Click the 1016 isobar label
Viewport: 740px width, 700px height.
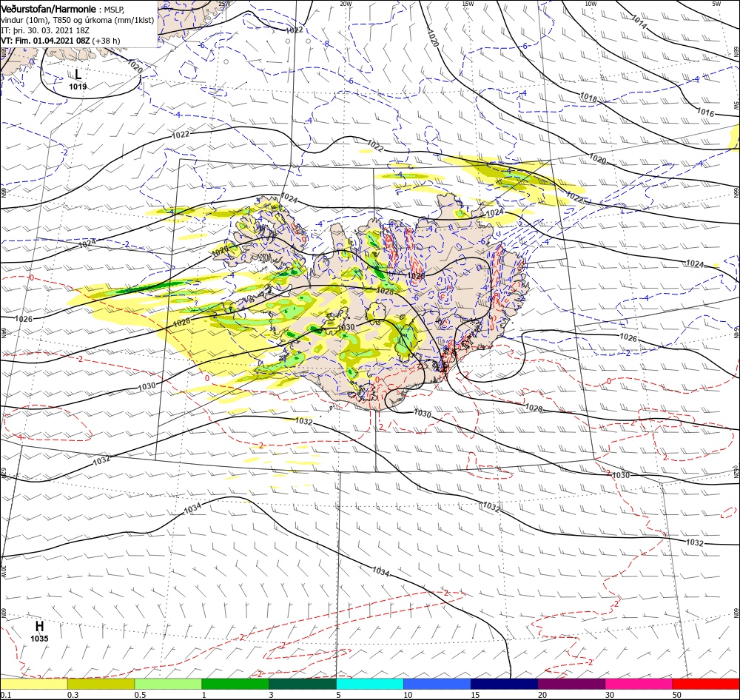(706, 112)
